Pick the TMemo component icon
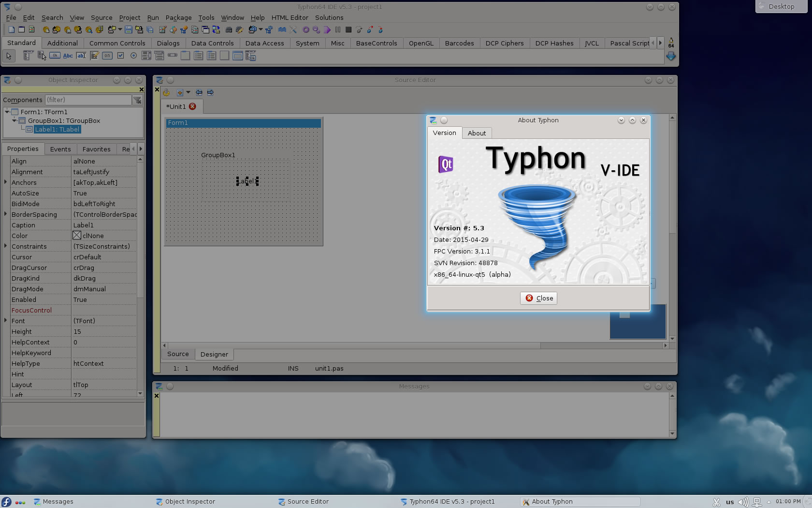This screenshot has width=812, height=508. (94, 56)
